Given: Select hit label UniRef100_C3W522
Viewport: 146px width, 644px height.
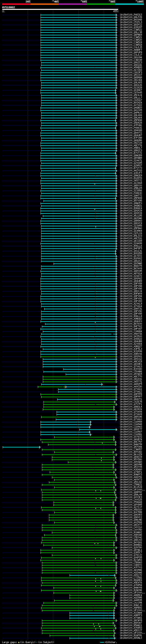Looking at the screenshot, I should coord(131,30).
